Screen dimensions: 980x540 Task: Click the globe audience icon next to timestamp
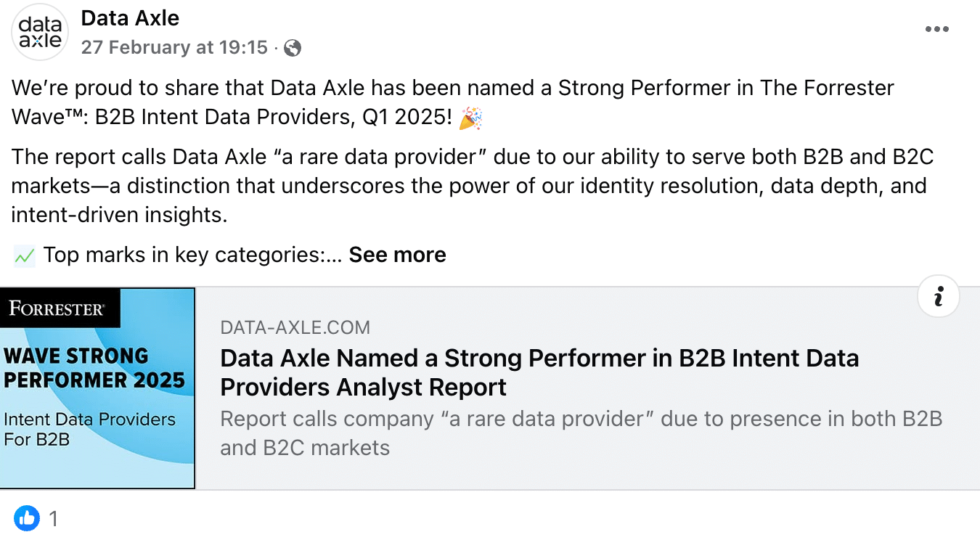(x=291, y=48)
